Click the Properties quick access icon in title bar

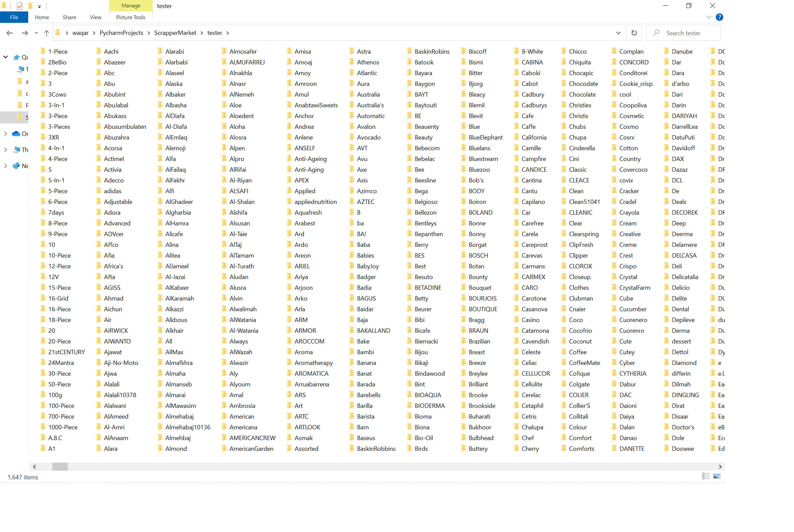tap(19, 6)
